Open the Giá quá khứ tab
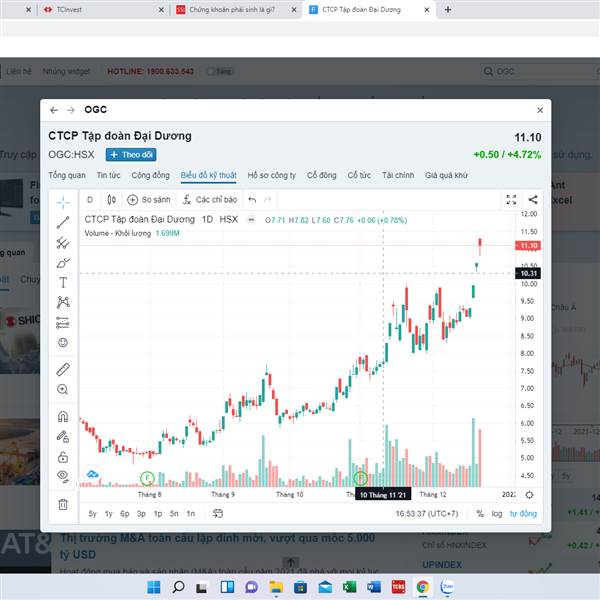This screenshot has height=600, width=600. pyautogui.click(x=446, y=175)
